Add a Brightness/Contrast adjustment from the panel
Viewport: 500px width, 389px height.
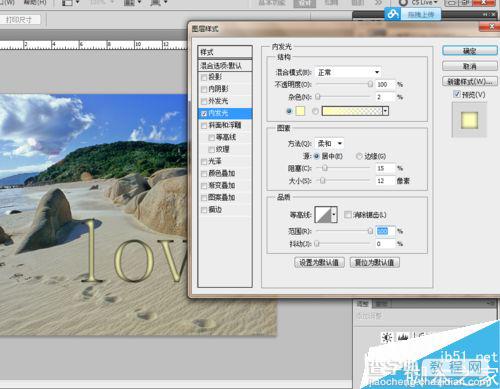coord(387,337)
